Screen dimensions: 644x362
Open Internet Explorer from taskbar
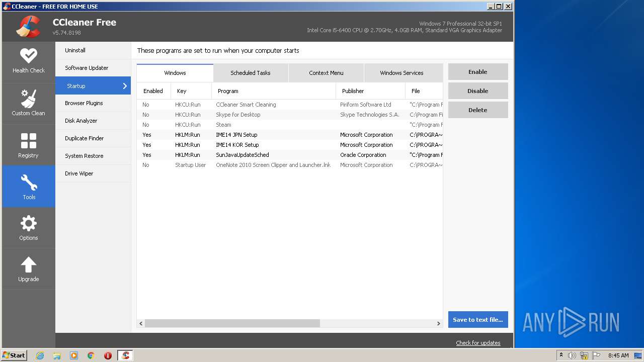[x=40, y=355]
